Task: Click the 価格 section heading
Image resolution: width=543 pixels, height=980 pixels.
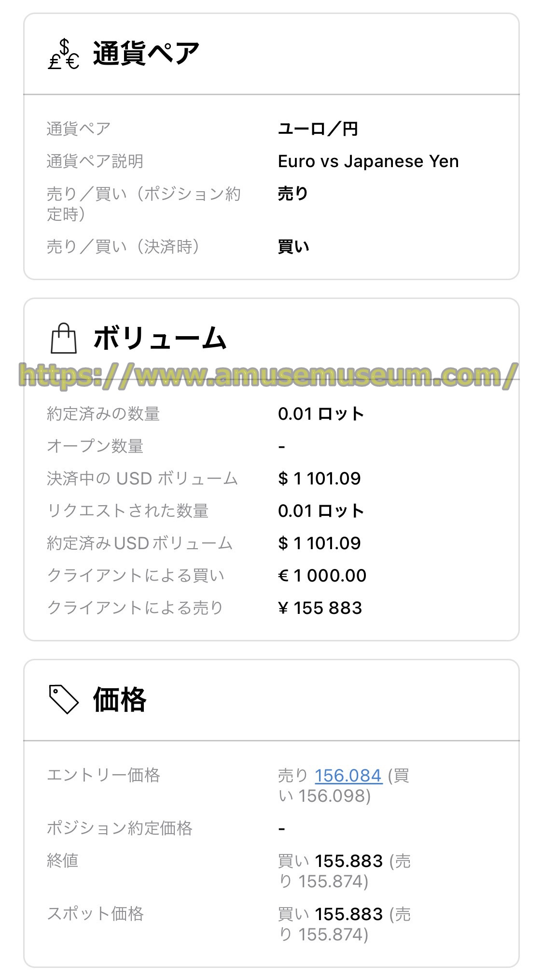Action: (120, 699)
